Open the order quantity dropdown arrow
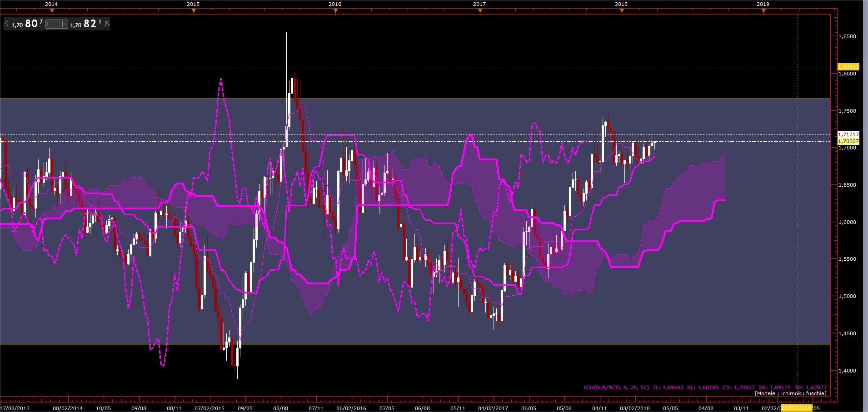 pyautogui.click(x=65, y=24)
